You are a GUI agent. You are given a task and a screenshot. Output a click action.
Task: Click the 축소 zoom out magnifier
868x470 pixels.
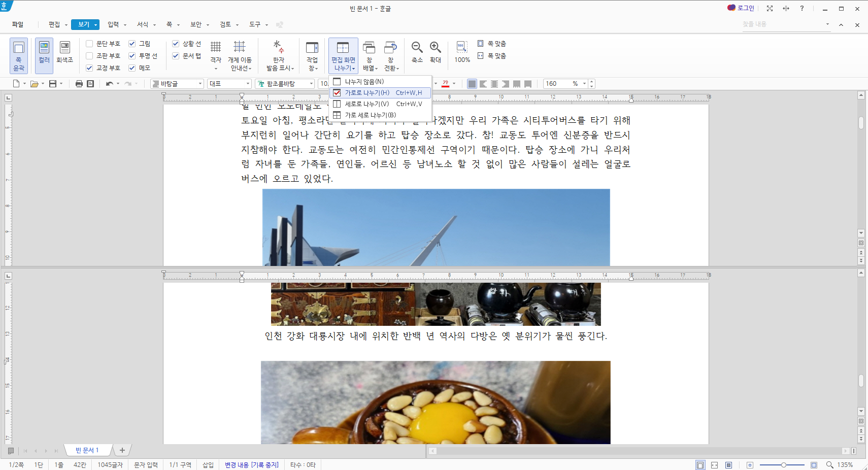click(417, 47)
